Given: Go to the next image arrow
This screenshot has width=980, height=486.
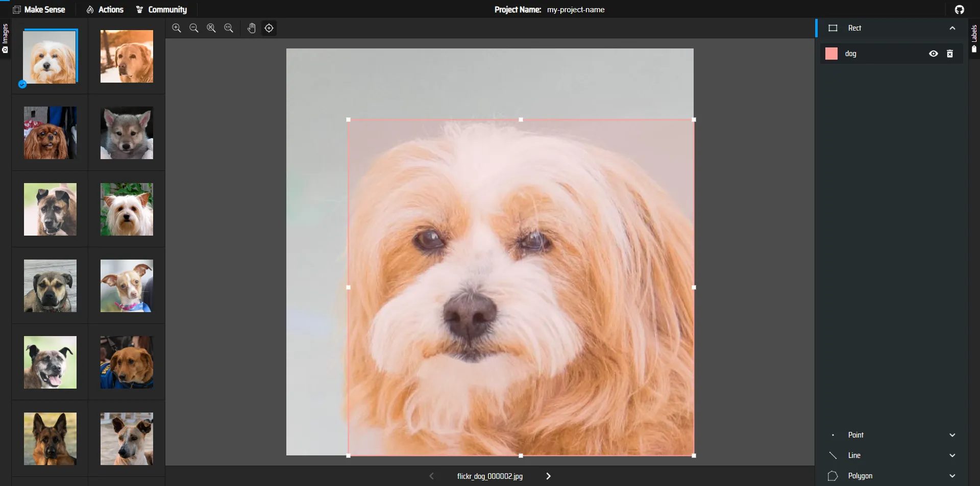Looking at the screenshot, I should pyautogui.click(x=549, y=476).
